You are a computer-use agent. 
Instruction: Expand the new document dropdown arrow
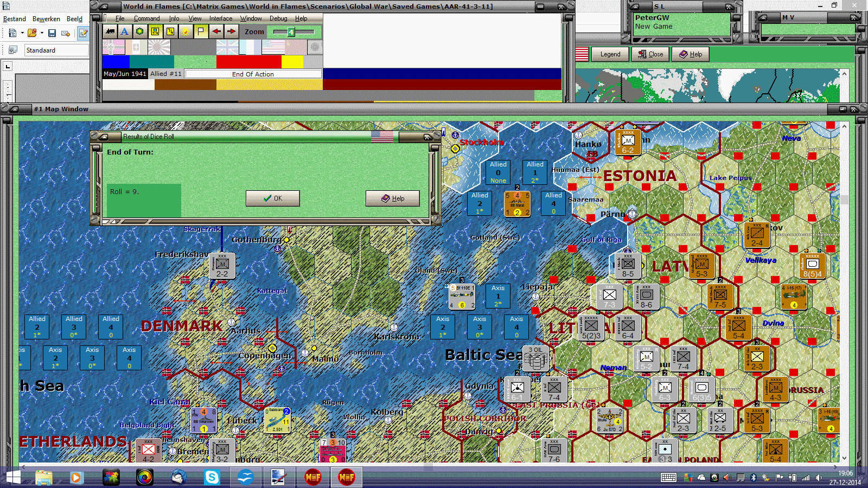(x=22, y=33)
